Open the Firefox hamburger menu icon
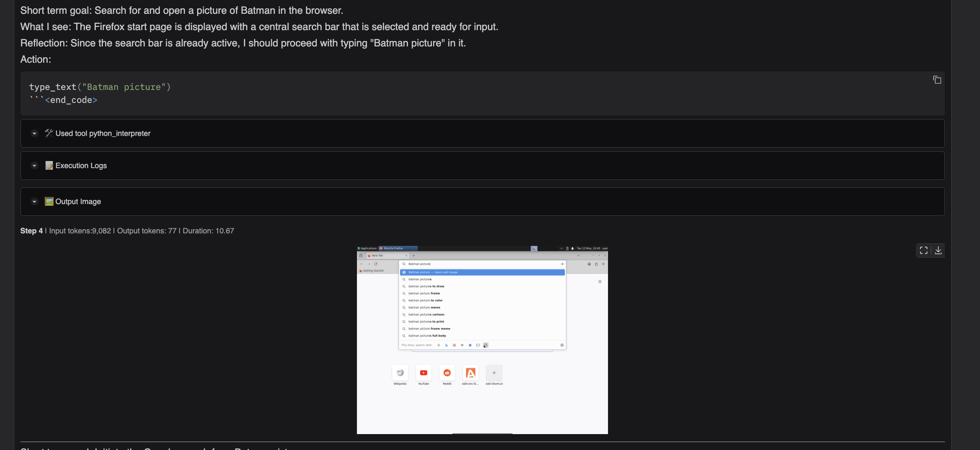The image size is (980, 450). [x=603, y=264]
